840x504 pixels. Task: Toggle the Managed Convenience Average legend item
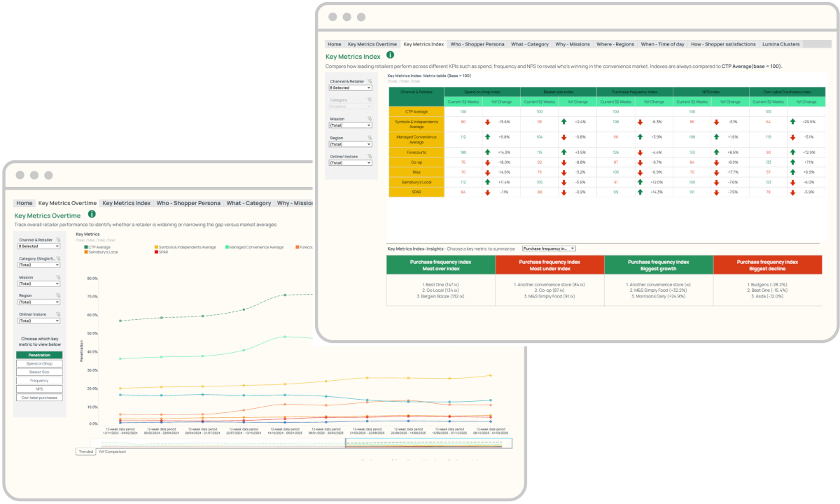pyautogui.click(x=253, y=246)
